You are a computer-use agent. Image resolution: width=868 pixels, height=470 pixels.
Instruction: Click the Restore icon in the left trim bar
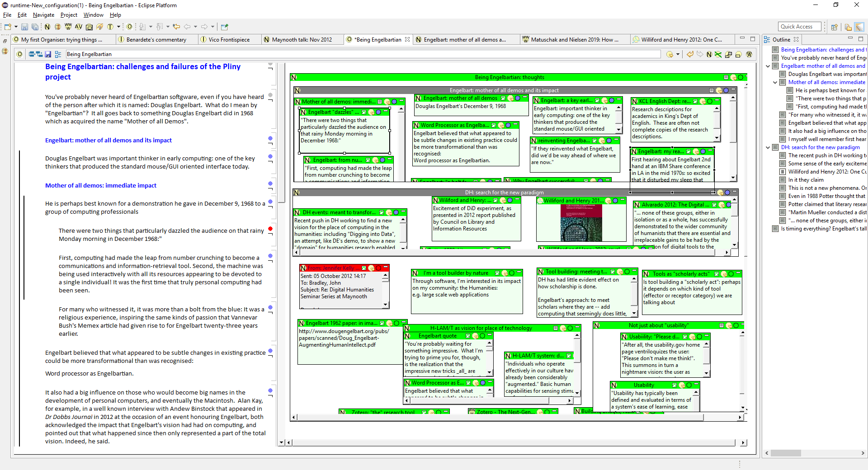click(5, 40)
